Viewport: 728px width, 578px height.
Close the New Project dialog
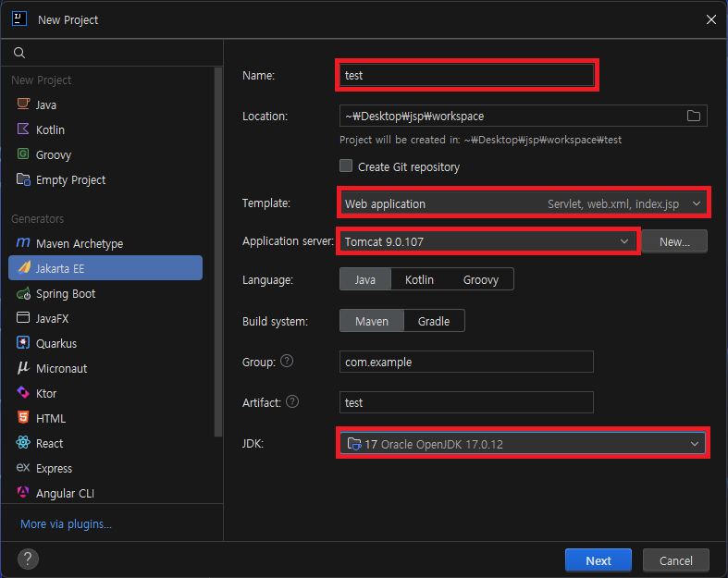pos(710,19)
